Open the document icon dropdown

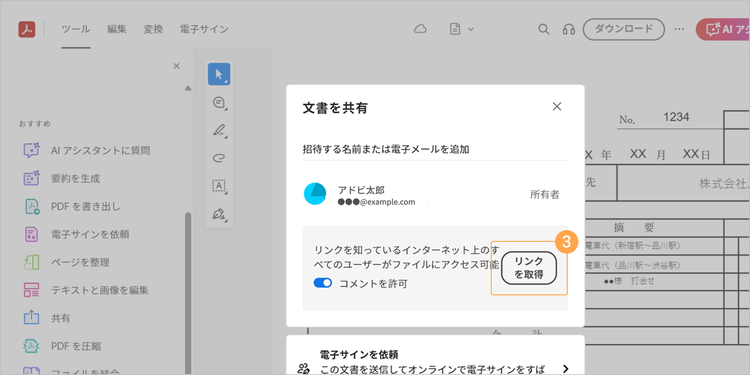461,29
